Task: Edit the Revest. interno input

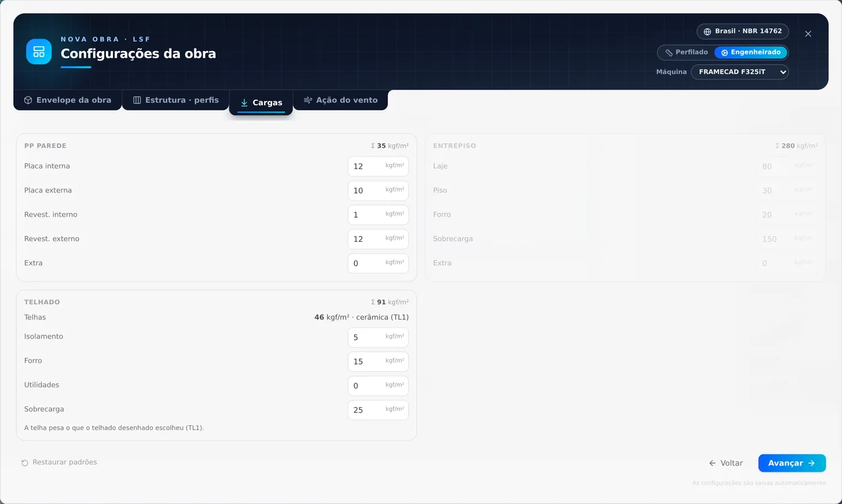Action: 378,215
